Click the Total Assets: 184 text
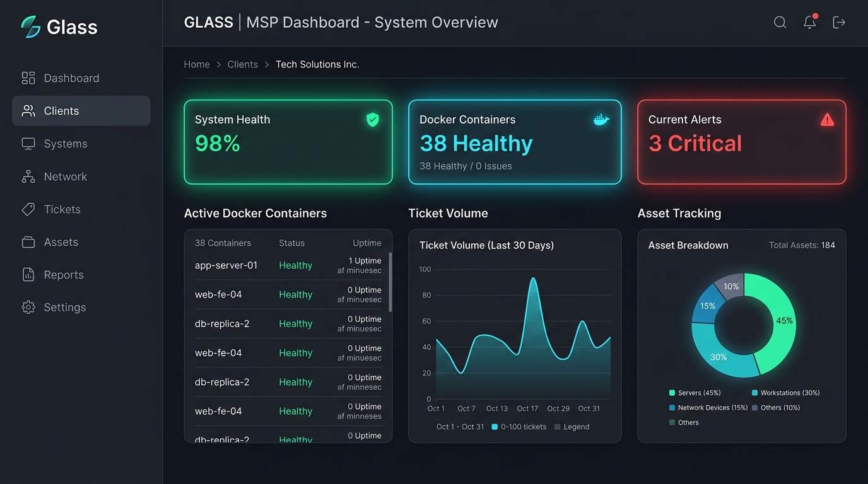This screenshot has width=868, height=484. 802,245
